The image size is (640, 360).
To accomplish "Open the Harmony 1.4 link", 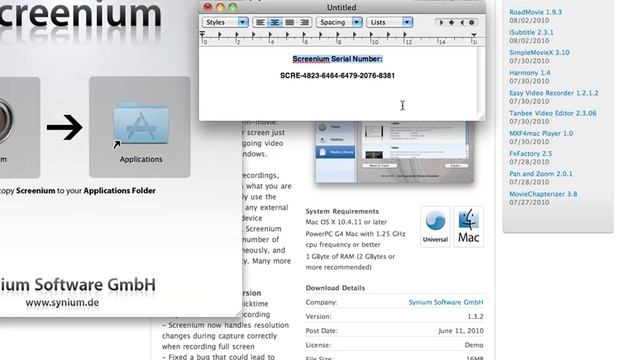I will coord(530,73).
